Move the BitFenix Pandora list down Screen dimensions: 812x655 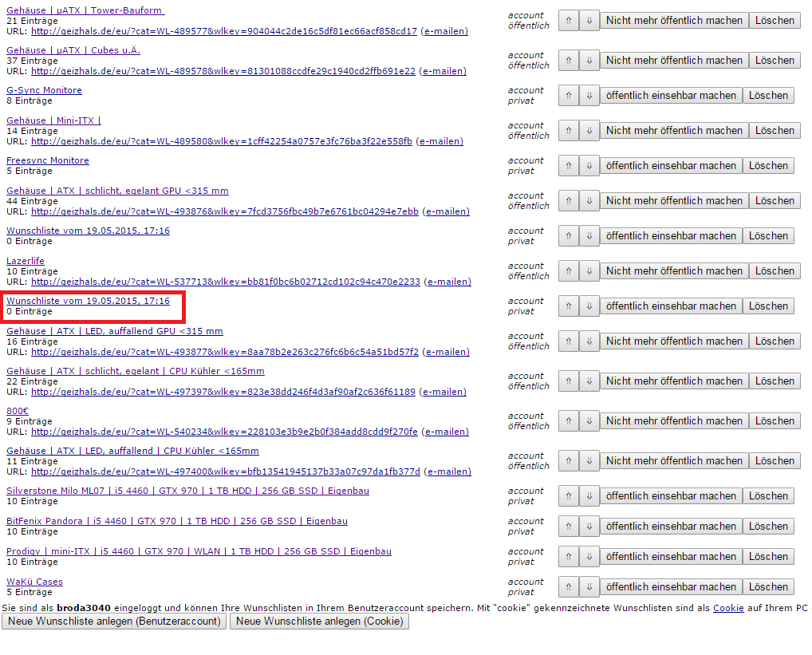589,527
